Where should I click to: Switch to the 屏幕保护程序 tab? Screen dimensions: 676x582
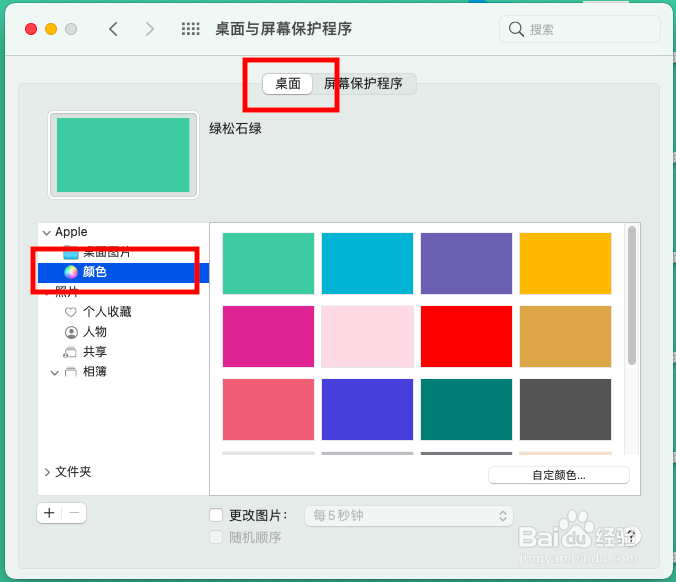[363, 84]
